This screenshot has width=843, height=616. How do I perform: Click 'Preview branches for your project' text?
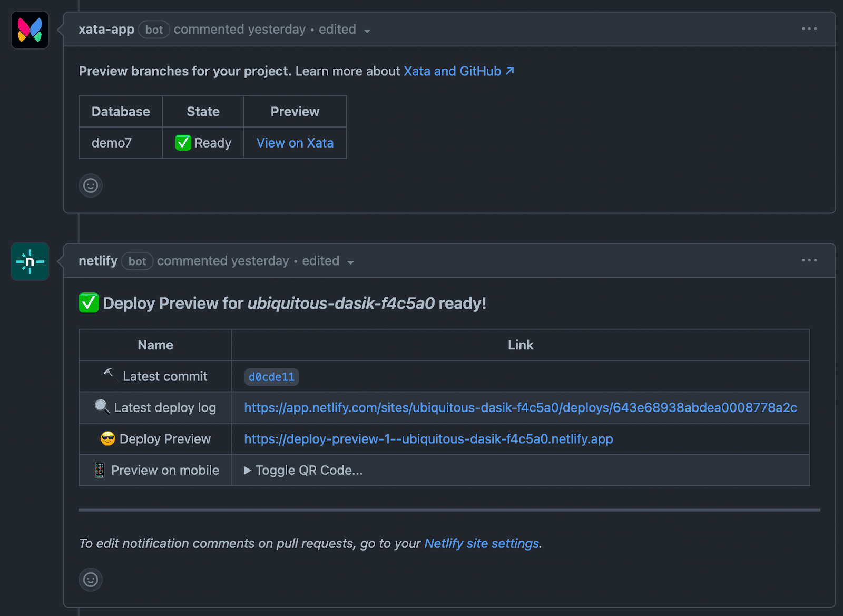(185, 71)
